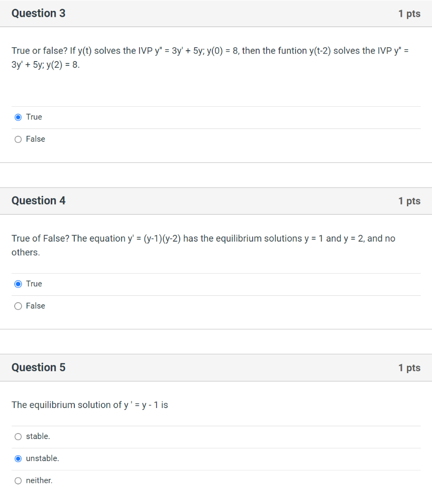The image size is (432, 504).
Task: Select True for Question 4
Action: 18,283
